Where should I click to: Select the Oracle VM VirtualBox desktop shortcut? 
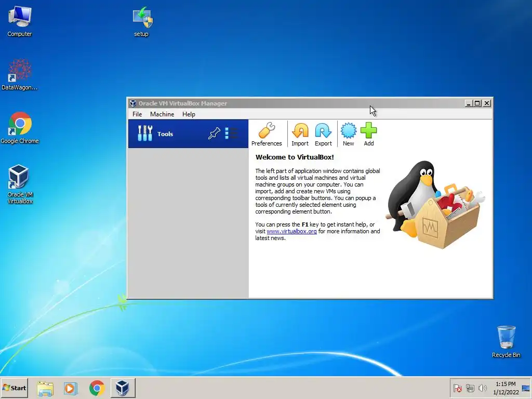coord(20,184)
